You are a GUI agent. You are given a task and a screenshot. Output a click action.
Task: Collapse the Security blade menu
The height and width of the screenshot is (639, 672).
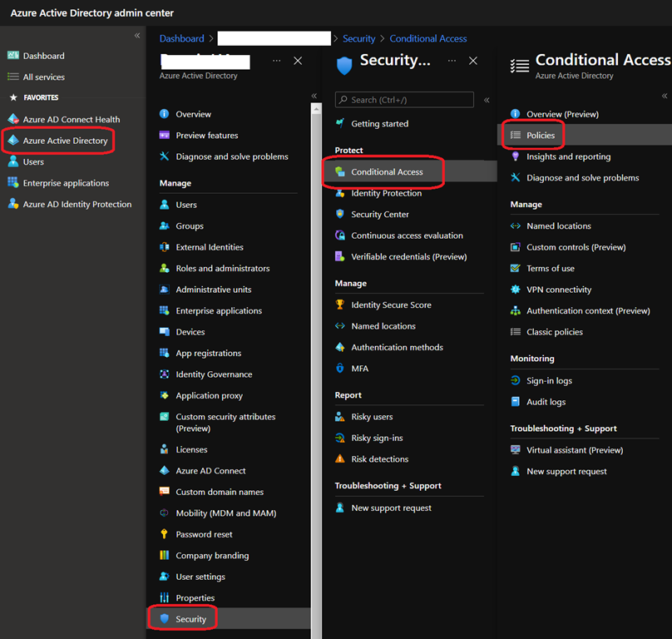[x=487, y=100]
